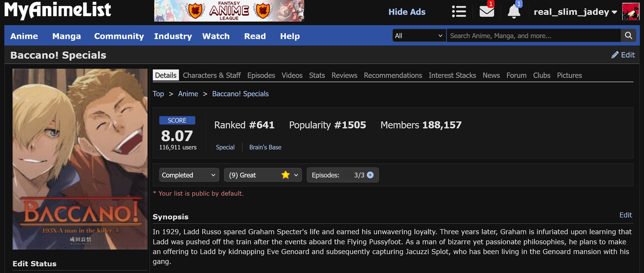Switch to the Recommendations tab
This screenshot has width=644, height=273.
click(x=393, y=75)
